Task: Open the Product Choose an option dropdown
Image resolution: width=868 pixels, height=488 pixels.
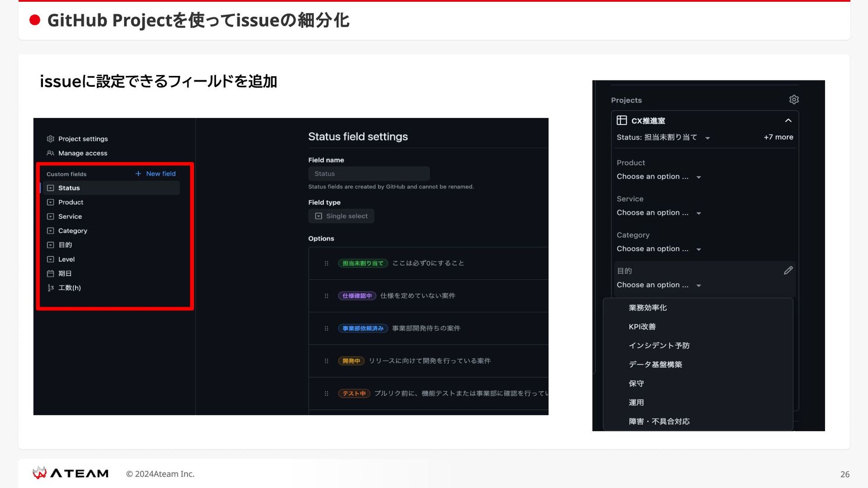Action: (659, 177)
